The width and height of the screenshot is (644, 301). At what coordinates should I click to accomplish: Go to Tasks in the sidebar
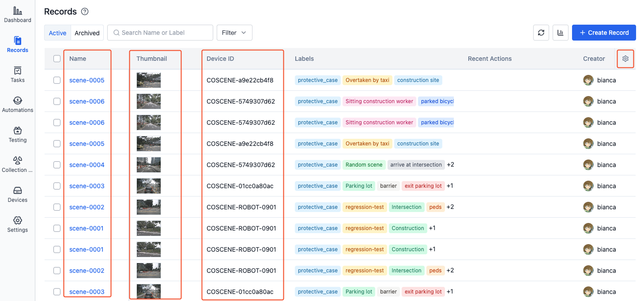point(18,71)
